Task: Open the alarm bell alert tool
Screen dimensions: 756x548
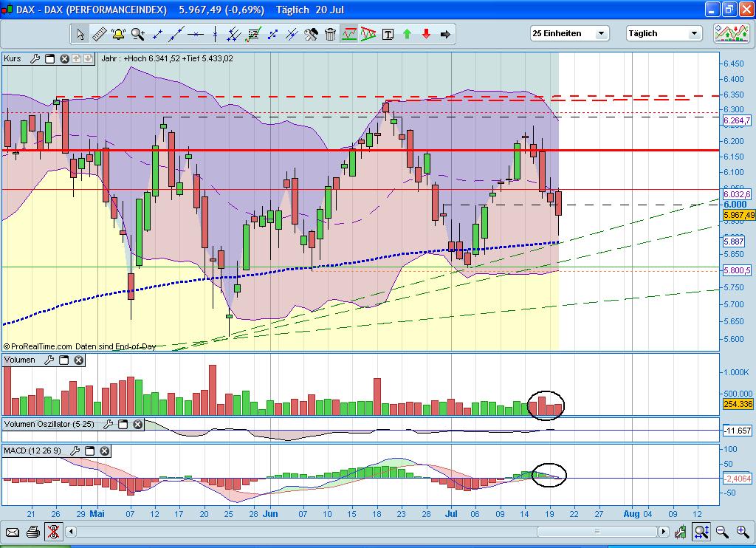Action: 118,34
